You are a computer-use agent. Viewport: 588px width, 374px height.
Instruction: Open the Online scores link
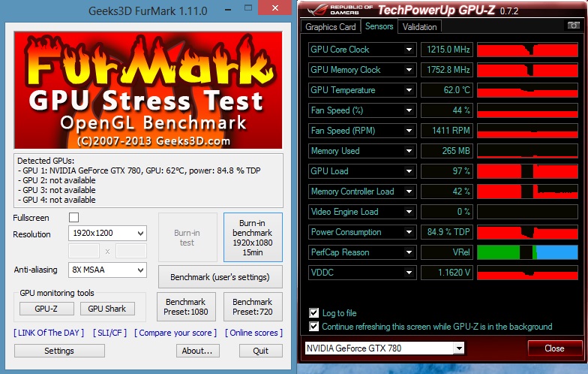coord(253,333)
